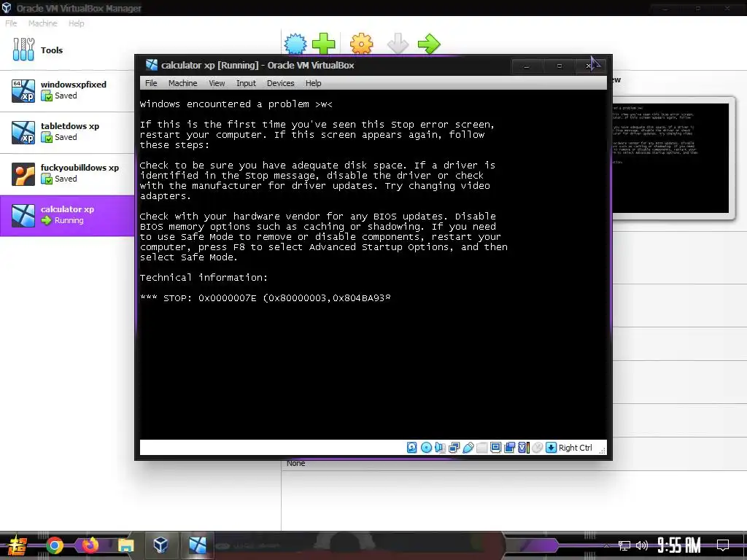The image size is (747, 560).
Task: Open Help menu in VirtualBox Manager
Action: pyautogui.click(x=76, y=23)
